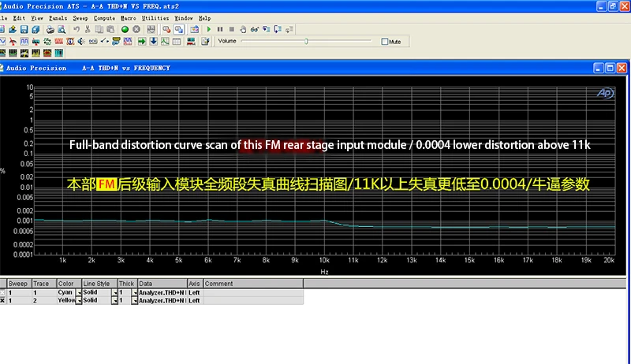Pause the sweep using pause button

220,29
